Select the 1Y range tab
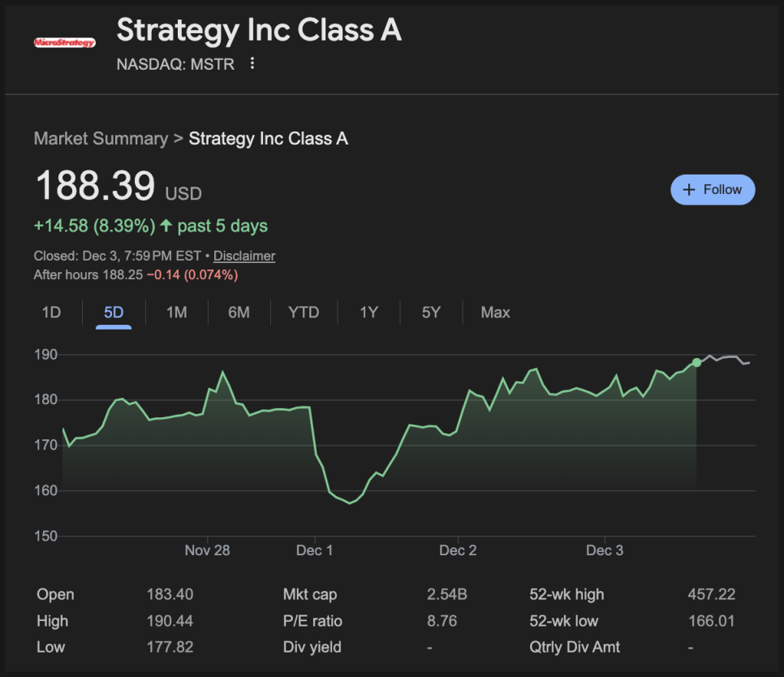Image resolution: width=784 pixels, height=677 pixels. (368, 313)
